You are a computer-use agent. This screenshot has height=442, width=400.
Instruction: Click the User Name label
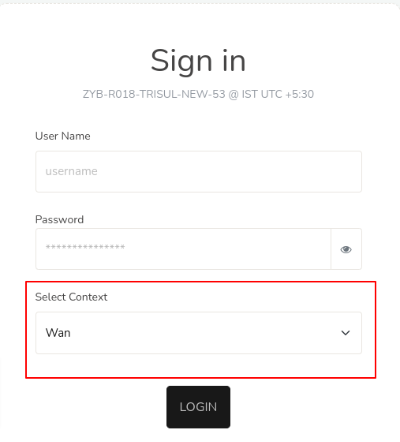63,136
